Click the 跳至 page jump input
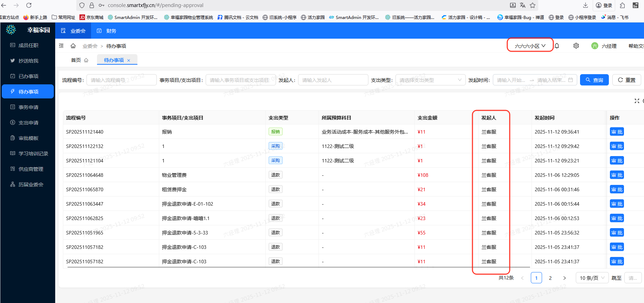 pos(633,278)
